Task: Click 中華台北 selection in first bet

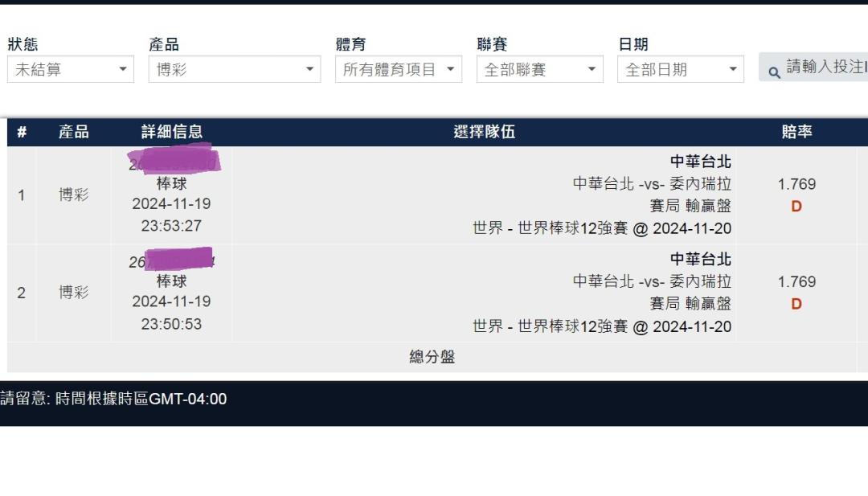Action: [x=700, y=162]
